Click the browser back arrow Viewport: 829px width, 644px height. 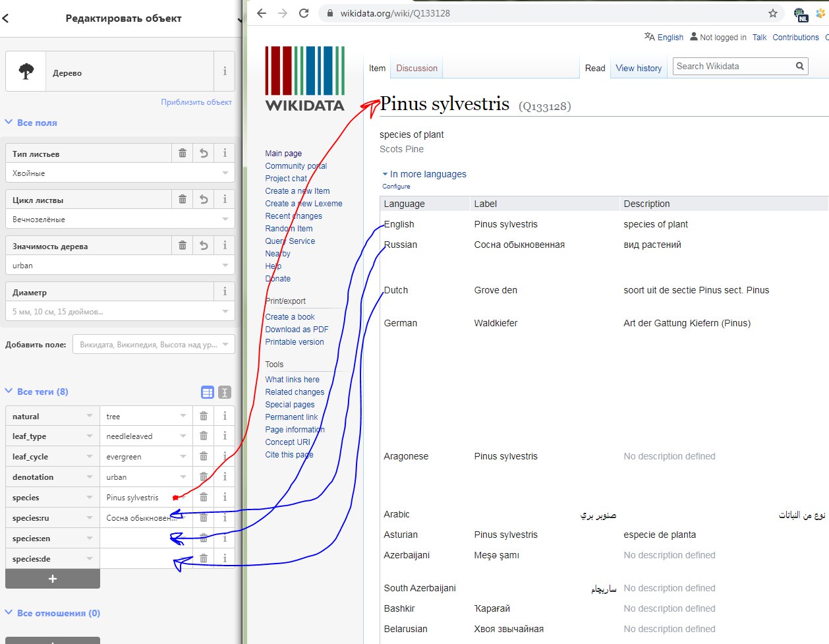pyautogui.click(x=262, y=13)
